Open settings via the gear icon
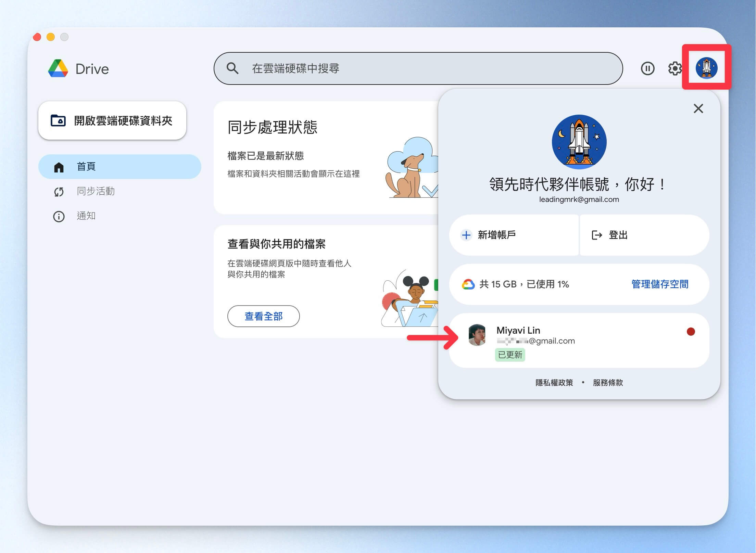This screenshot has width=756, height=553. pos(675,68)
